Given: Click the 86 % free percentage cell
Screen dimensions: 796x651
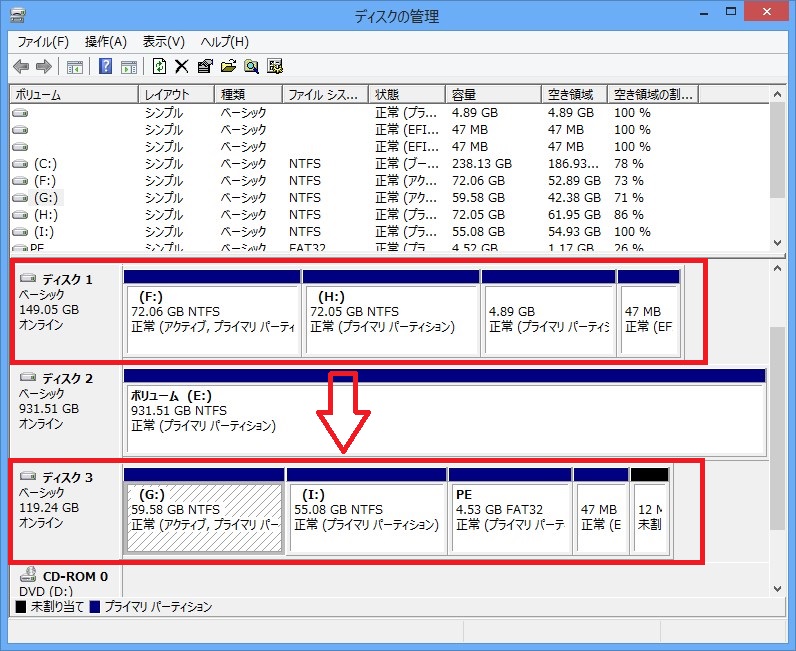Looking at the screenshot, I should (628, 215).
